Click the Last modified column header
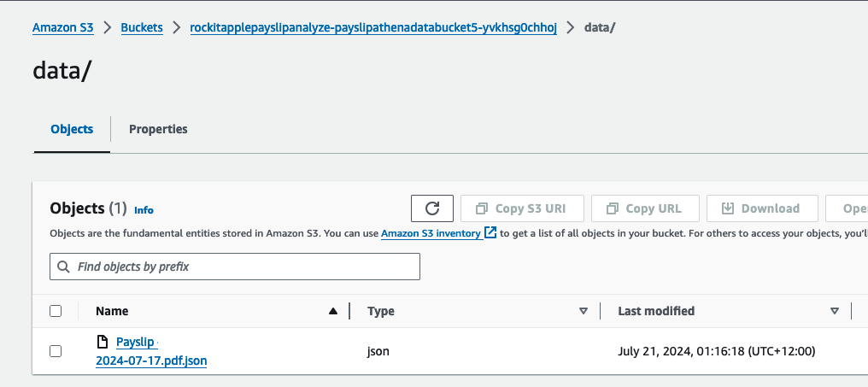868x387 pixels. [x=656, y=311]
